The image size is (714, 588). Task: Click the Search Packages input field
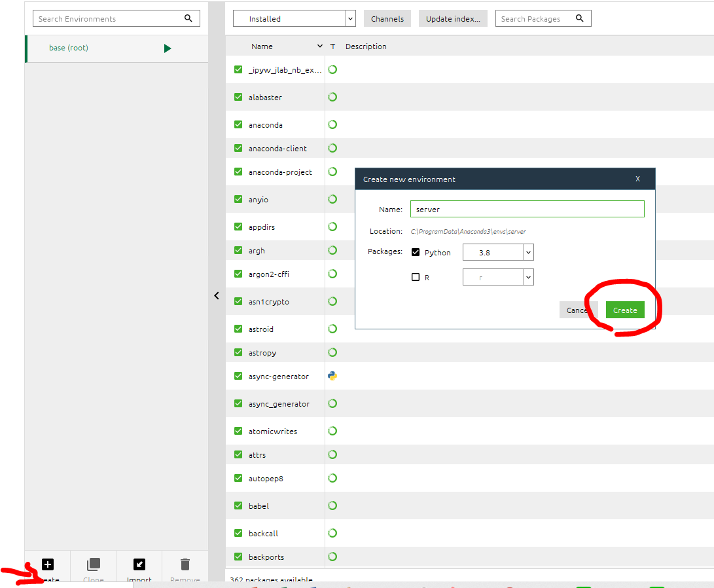click(x=543, y=19)
